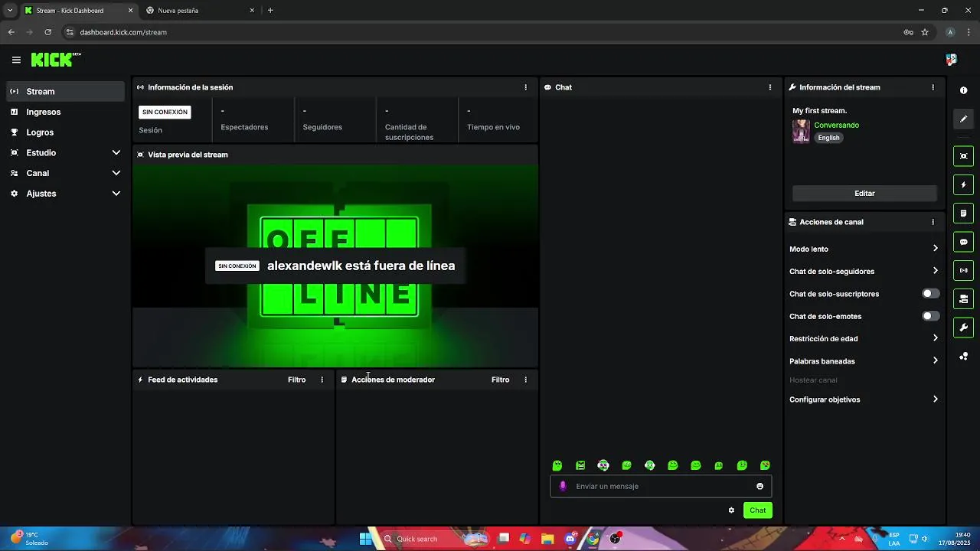
Task: Click the three-dots cluster icon in right toolbar
Action: [x=963, y=357]
